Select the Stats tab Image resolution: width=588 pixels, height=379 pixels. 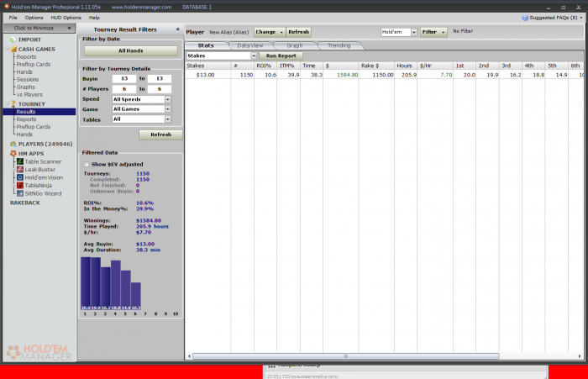click(x=206, y=45)
